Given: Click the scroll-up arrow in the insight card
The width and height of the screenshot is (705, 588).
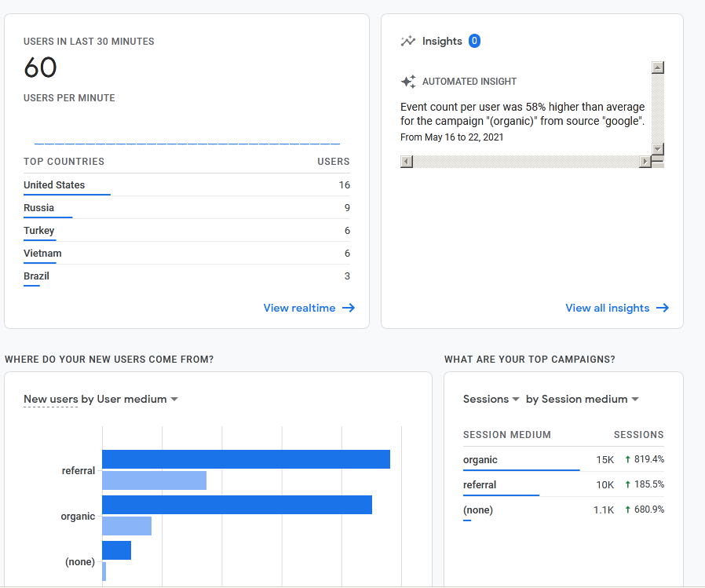Looking at the screenshot, I should [x=657, y=67].
